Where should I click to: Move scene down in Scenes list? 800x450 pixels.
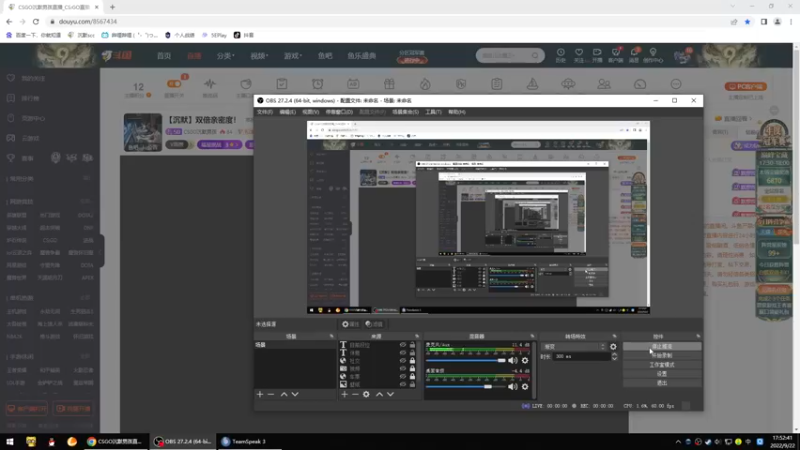point(295,394)
